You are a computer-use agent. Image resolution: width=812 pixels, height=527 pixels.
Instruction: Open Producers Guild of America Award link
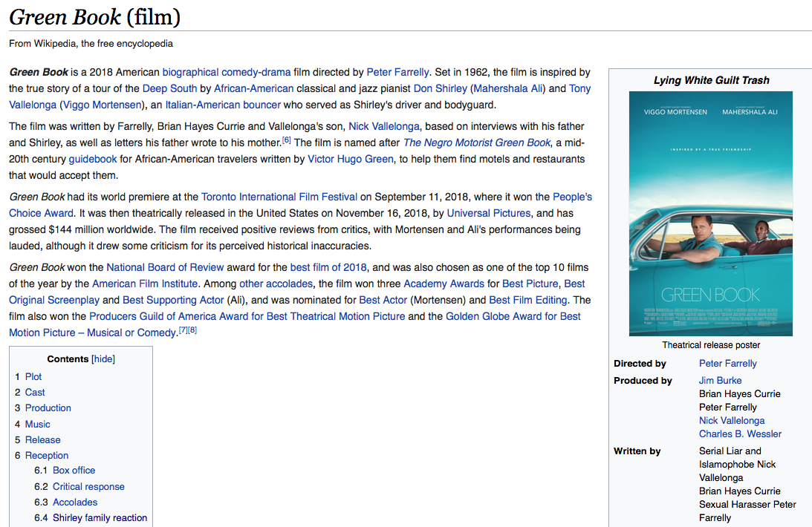point(247,316)
